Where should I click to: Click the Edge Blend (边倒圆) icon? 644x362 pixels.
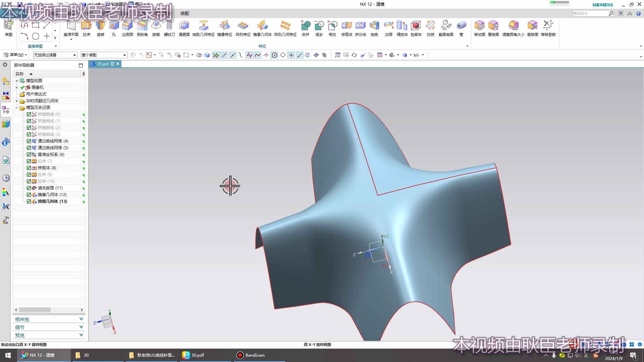pyautogui.click(x=127, y=26)
